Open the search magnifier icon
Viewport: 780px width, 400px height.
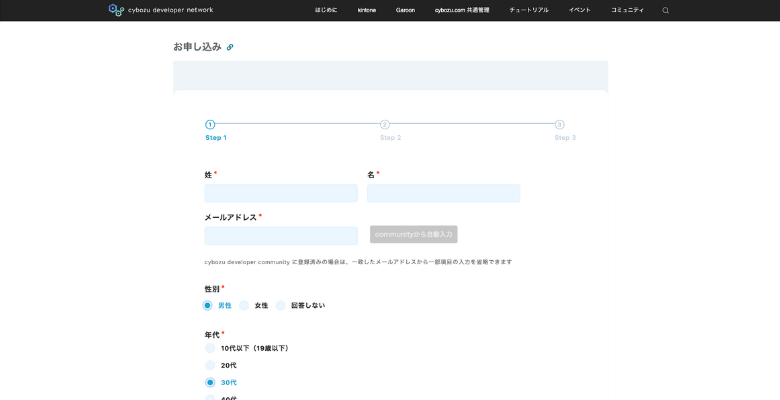(666, 10)
